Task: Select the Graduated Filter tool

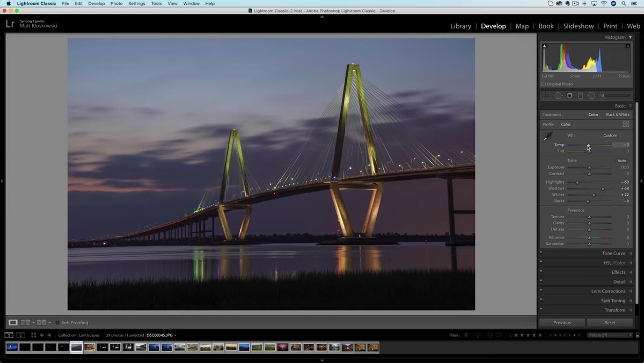Action: [581, 96]
